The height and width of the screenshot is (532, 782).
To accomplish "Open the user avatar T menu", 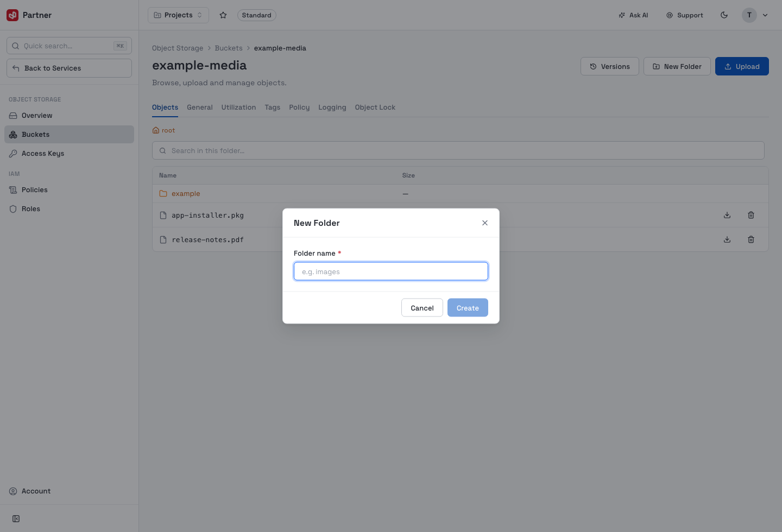I will click(749, 15).
